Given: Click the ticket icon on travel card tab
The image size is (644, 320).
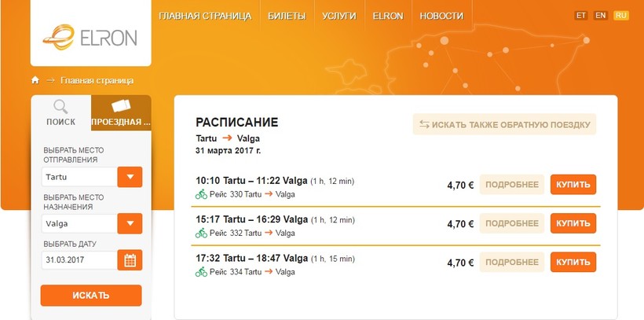Looking at the screenshot, I should [121, 107].
